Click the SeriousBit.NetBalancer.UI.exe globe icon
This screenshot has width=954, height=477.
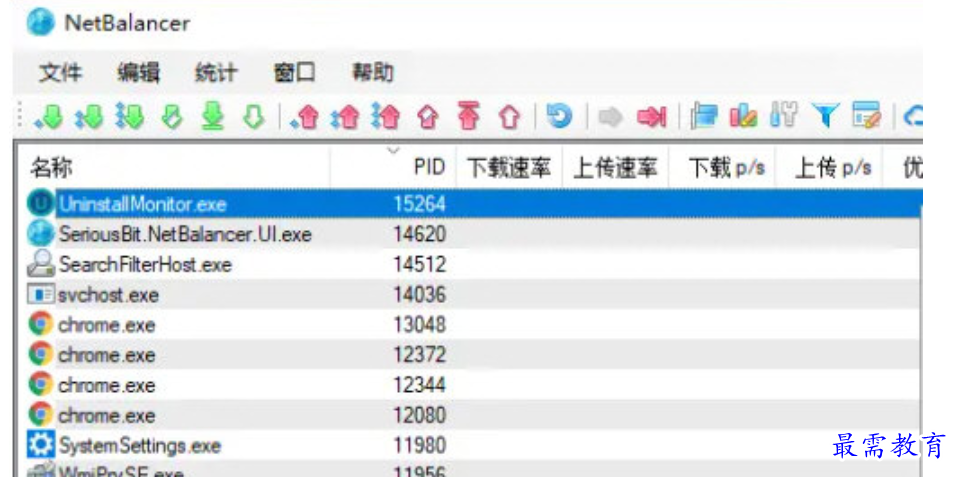[x=40, y=234]
